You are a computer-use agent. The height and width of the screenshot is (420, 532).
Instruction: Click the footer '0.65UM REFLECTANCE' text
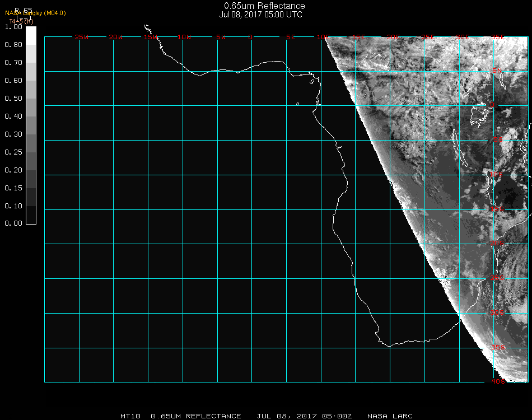[x=196, y=416]
